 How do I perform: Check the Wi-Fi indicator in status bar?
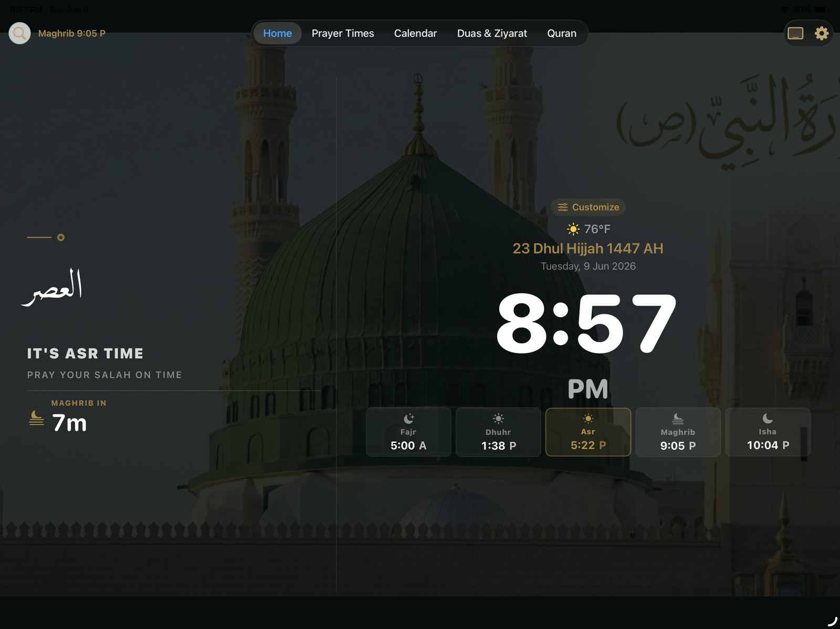tap(785, 9)
